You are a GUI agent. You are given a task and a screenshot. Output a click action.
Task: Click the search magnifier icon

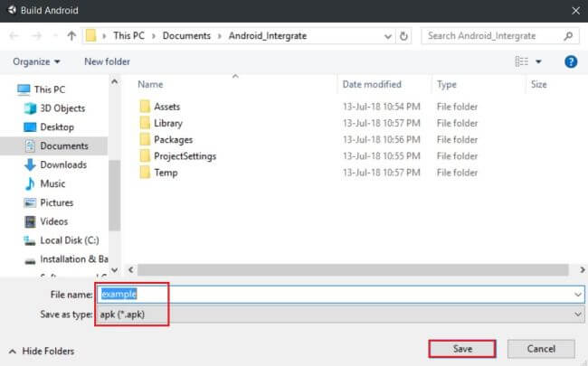pos(568,36)
